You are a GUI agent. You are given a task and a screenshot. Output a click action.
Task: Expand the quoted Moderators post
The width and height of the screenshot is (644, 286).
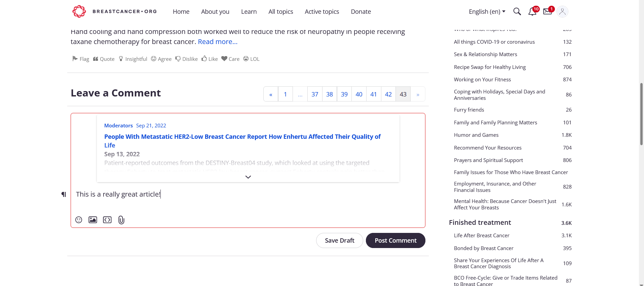tap(248, 177)
